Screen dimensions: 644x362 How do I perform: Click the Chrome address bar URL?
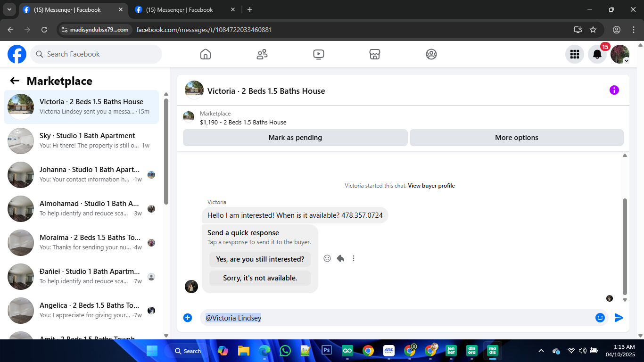(204, 30)
